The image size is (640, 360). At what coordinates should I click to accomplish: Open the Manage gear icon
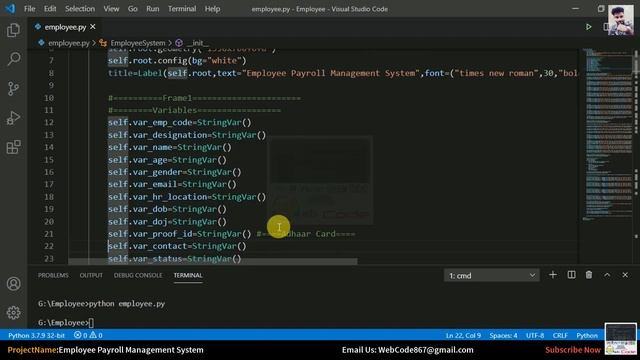click(13, 313)
